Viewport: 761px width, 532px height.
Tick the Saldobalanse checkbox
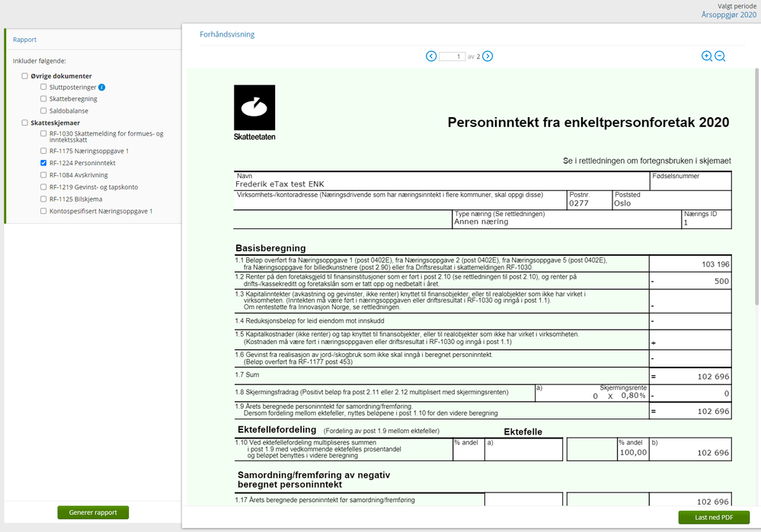coord(43,110)
